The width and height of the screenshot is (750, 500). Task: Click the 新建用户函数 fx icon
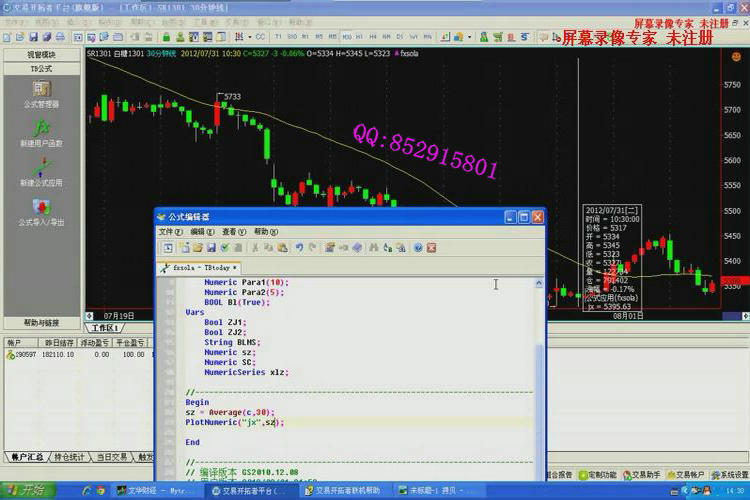click(x=41, y=131)
